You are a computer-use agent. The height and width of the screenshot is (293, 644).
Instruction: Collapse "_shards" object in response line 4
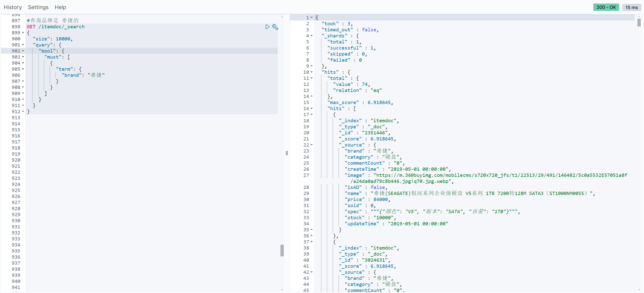tap(312, 36)
